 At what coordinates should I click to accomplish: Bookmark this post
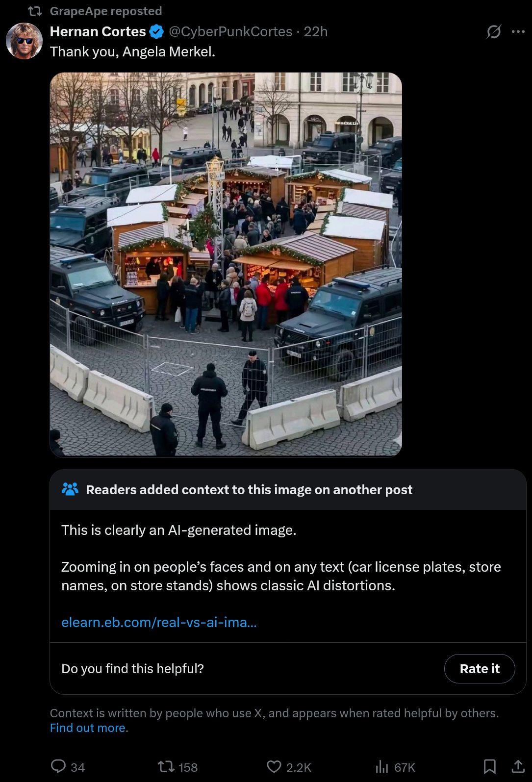(x=489, y=766)
